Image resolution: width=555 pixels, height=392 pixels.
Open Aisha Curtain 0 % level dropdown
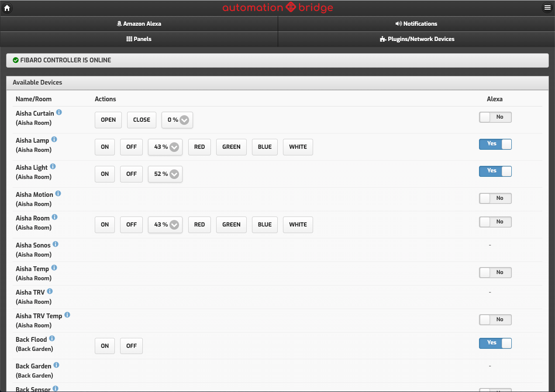(177, 120)
